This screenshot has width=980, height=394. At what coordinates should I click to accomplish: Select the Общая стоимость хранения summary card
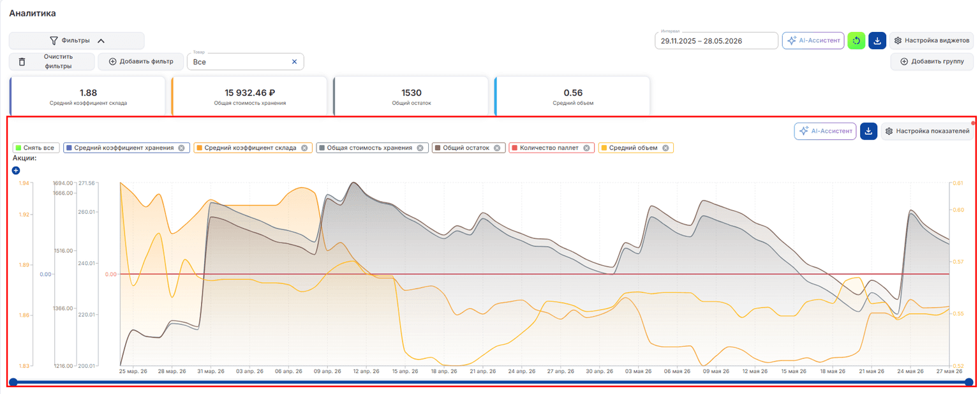pos(249,96)
